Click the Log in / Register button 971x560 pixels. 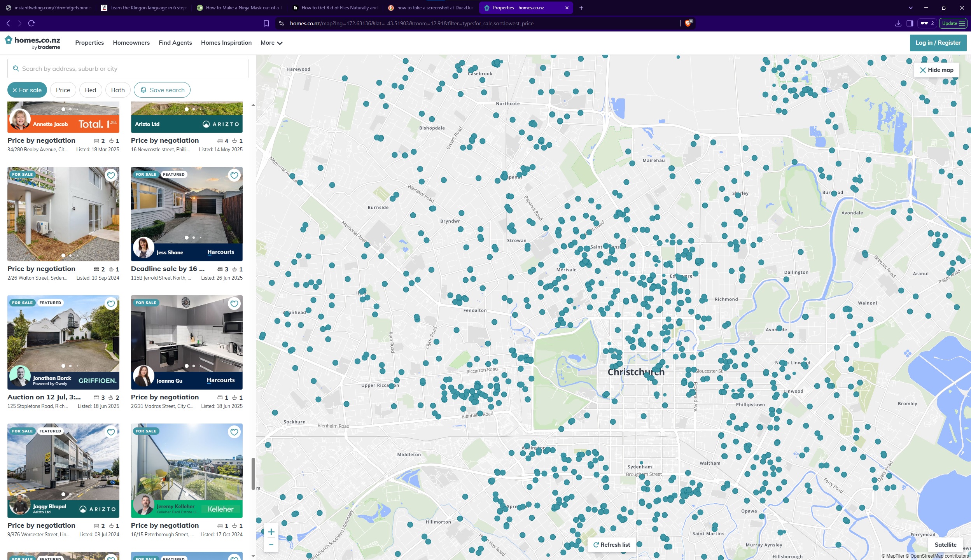click(938, 43)
